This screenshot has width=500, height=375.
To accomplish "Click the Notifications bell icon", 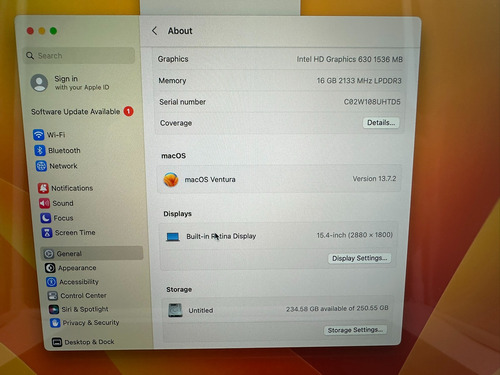I will pyautogui.click(x=43, y=188).
